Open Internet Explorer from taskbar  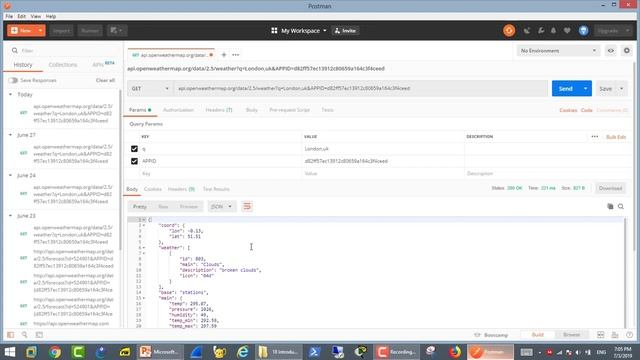point(242,352)
